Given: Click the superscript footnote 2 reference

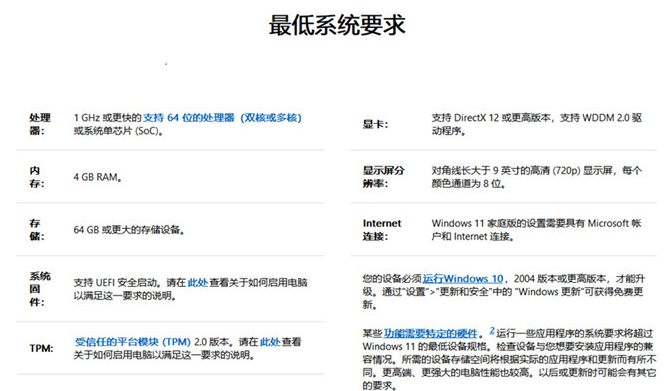Looking at the screenshot, I should coord(492,330).
